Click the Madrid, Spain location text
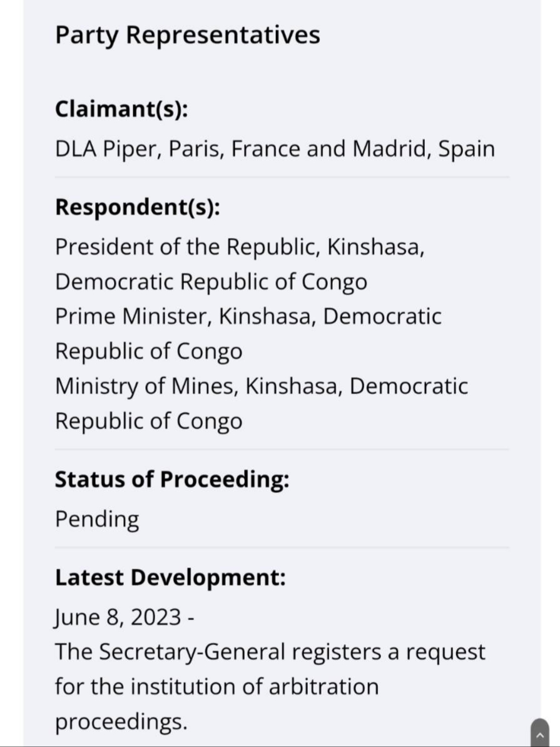 tap(424, 149)
